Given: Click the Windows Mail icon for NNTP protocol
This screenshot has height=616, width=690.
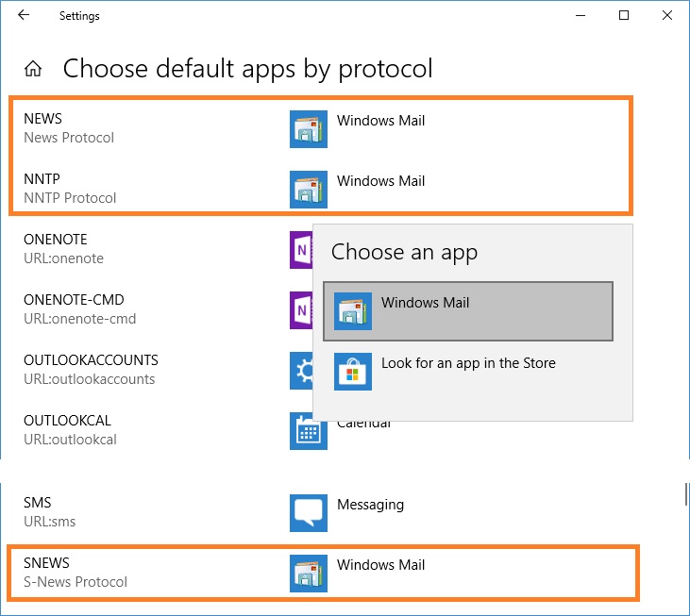Looking at the screenshot, I should point(309,189).
